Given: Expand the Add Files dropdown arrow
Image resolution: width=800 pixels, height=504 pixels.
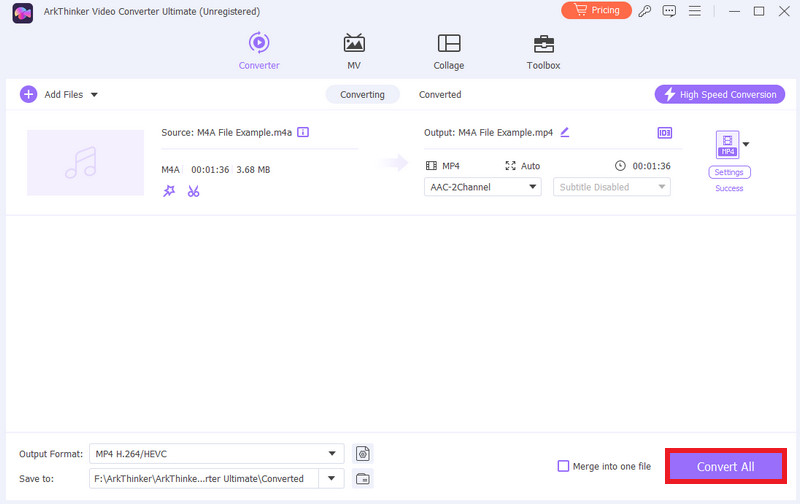Looking at the screenshot, I should point(94,95).
